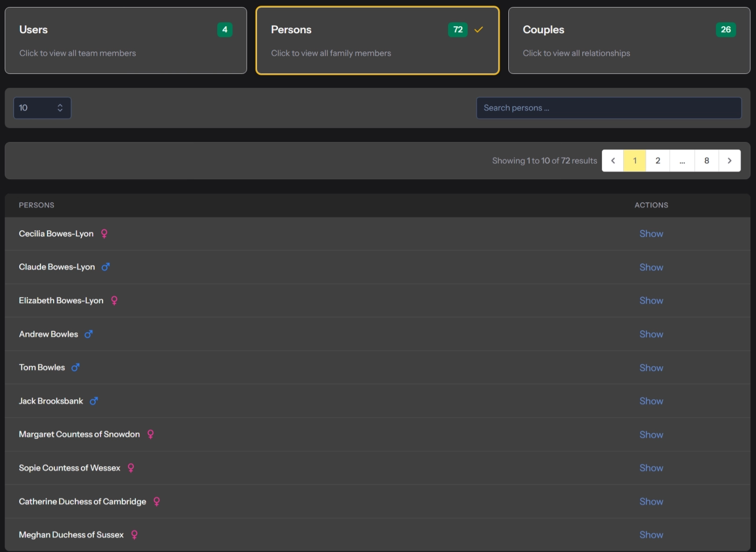Go to next page with right chevron

pos(729,161)
